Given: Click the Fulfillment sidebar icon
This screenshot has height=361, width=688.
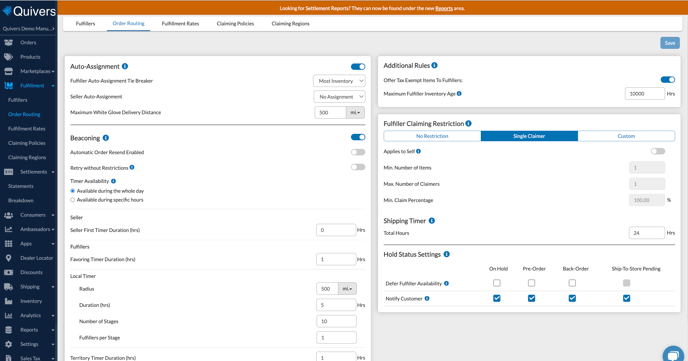Looking at the screenshot, I should pyautogui.click(x=8, y=86).
